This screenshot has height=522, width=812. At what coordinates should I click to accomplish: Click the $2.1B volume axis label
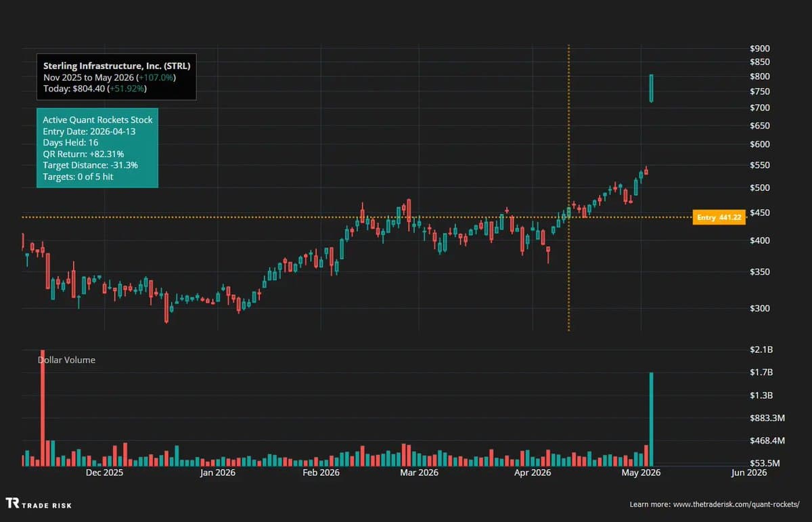[x=761, y=349]
